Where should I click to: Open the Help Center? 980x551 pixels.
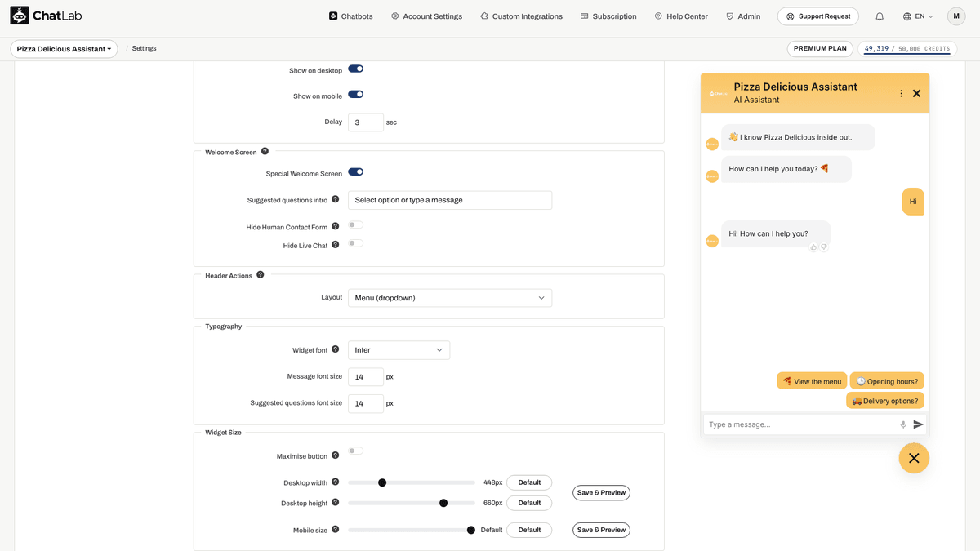(x=681, y=16)
